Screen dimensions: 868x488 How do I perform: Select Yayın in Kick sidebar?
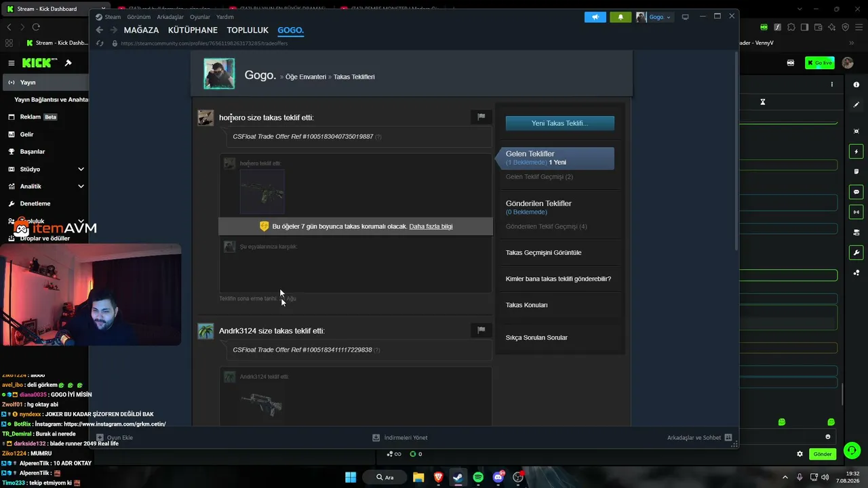coord(44,83)
